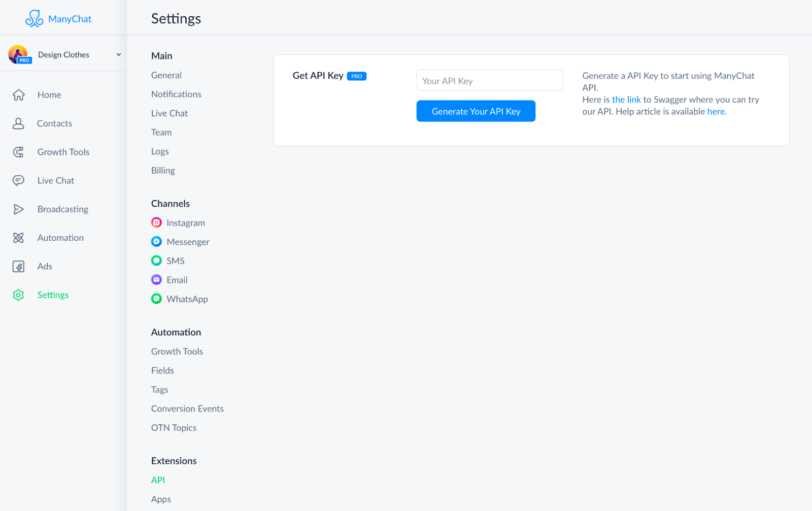Click the Automation atom icon
This screenshot has height=511, width=812.
tap(19, 238)
